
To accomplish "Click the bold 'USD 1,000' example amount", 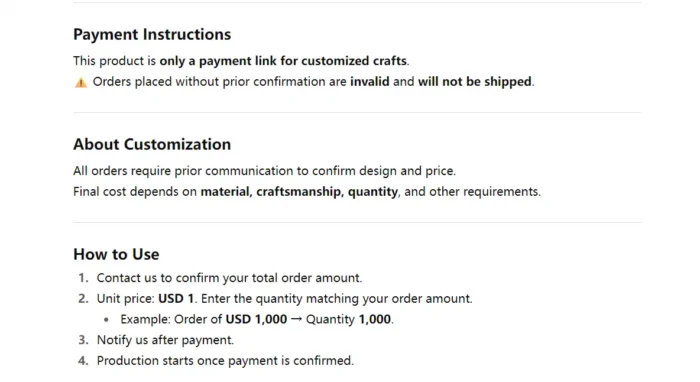I will (x=256, y=320).
